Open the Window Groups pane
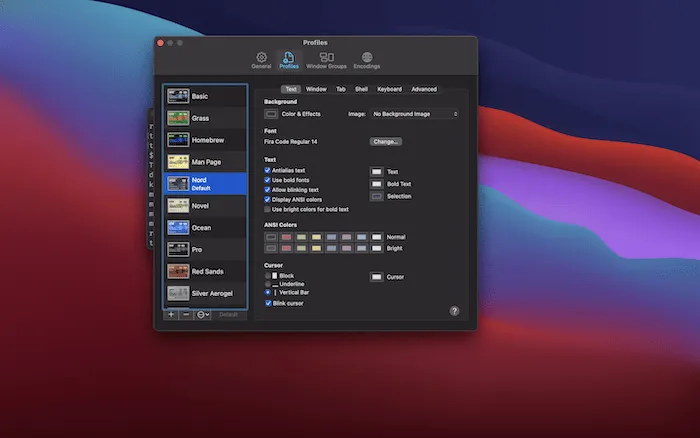 pos(326,60)
